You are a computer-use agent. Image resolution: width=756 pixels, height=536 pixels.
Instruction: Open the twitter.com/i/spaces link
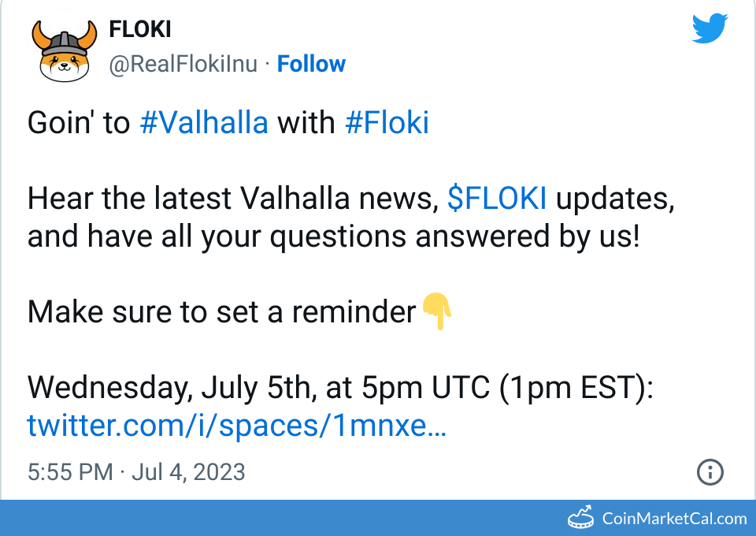(x=236, y=426)
